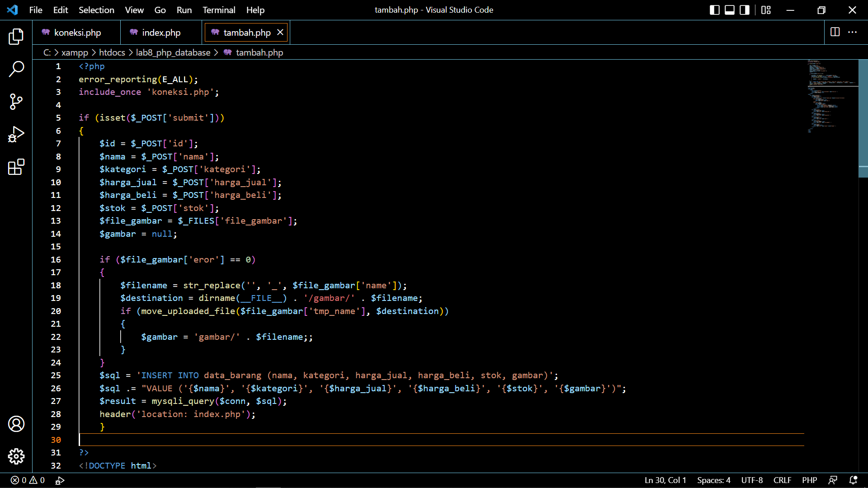The image size is (868, 488).
Task: Switch to the koneksi.php tab
Action: point(77,32)
